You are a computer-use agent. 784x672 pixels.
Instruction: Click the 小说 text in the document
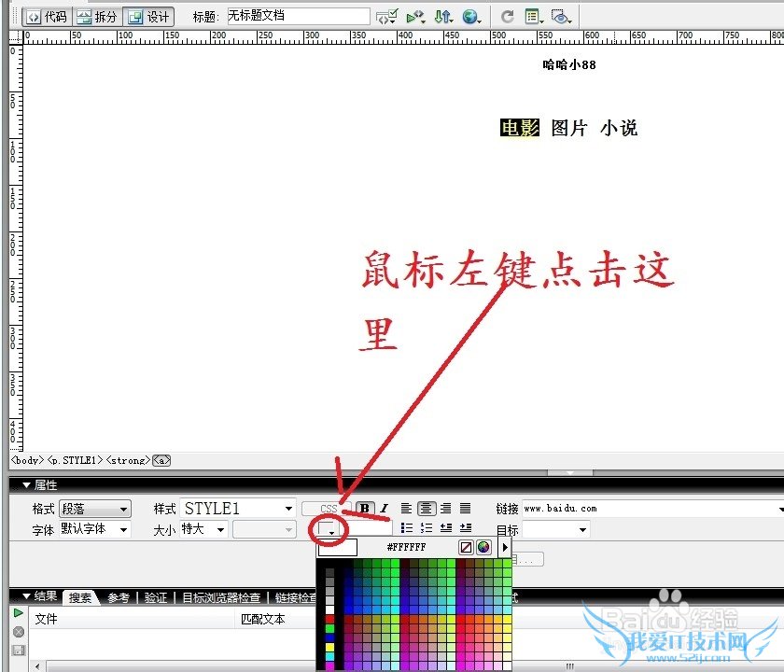tap(619, 128)
